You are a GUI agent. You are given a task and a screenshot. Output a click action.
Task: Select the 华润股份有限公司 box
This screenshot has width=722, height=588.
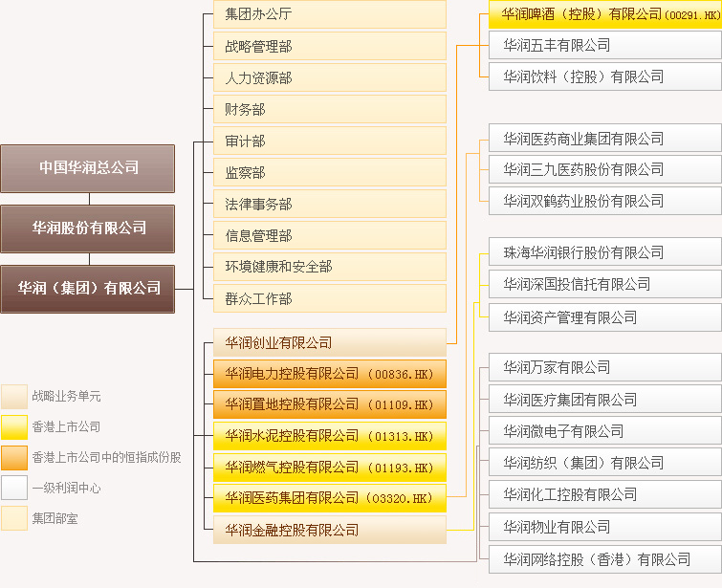tap(87, 229)
